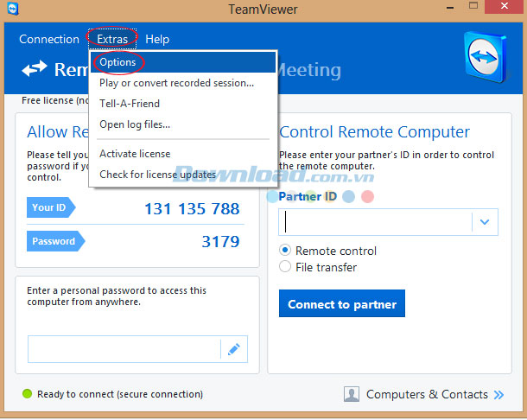Open the Help menu
527x420 pixels.
coord(157,39)
